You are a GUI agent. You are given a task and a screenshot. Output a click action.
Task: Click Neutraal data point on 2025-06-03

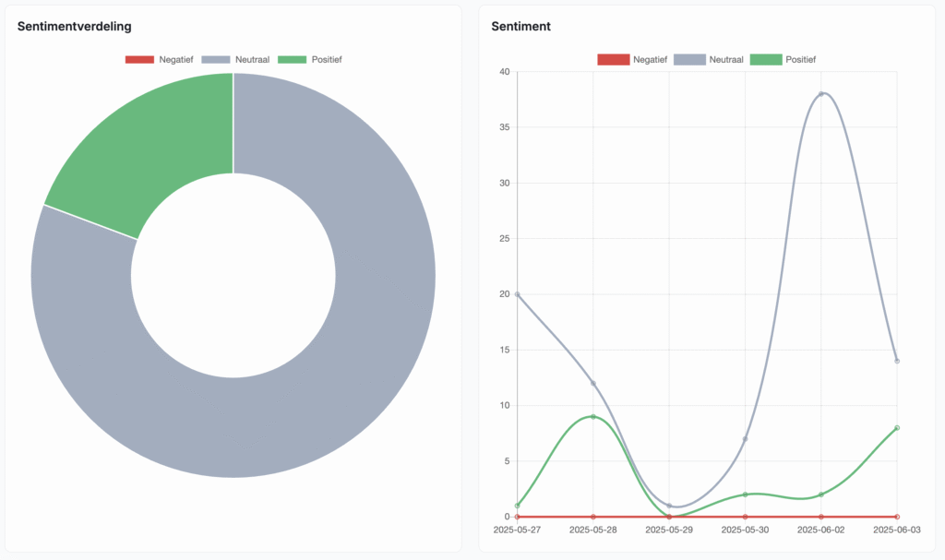[897, 361]
